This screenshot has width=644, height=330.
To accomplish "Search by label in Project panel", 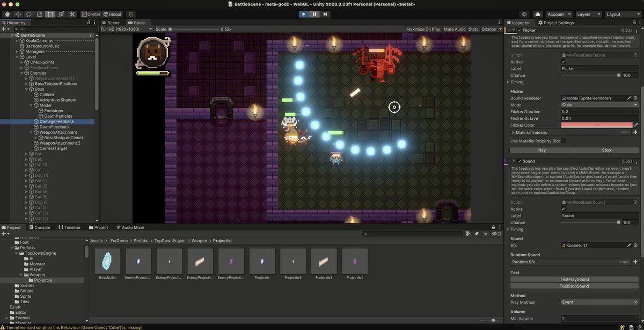I will tap(477, 234).
